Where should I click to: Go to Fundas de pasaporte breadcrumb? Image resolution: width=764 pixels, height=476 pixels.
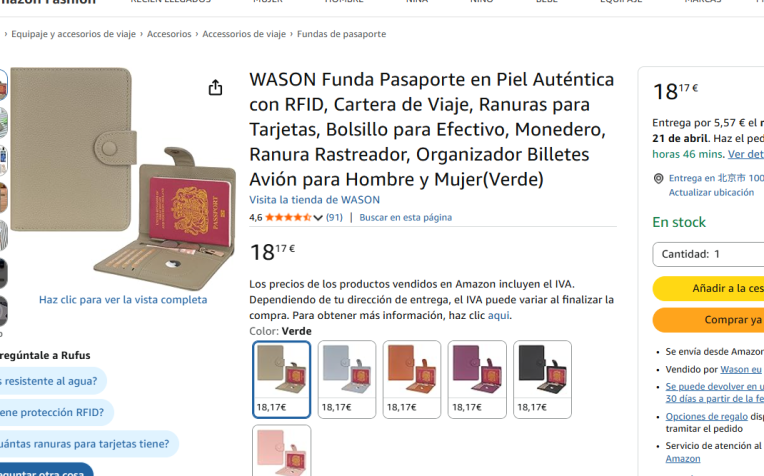click(342, 34)
